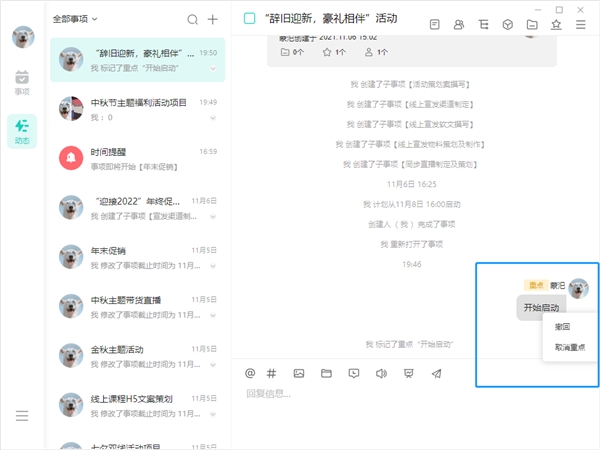Screen dimensions: 600x450
Task: Click the presentation board icon in reply toolbar
Action: (409, 373)
